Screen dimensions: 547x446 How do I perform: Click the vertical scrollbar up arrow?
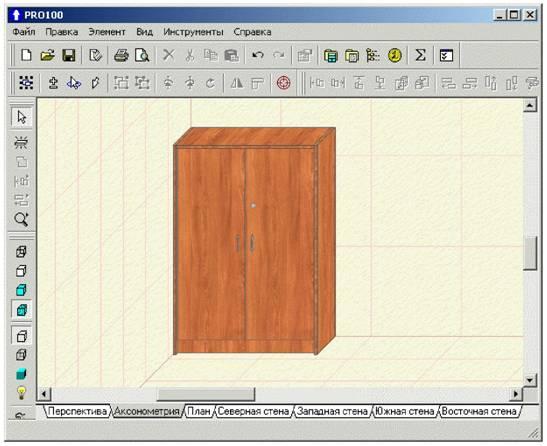(530, 105)
